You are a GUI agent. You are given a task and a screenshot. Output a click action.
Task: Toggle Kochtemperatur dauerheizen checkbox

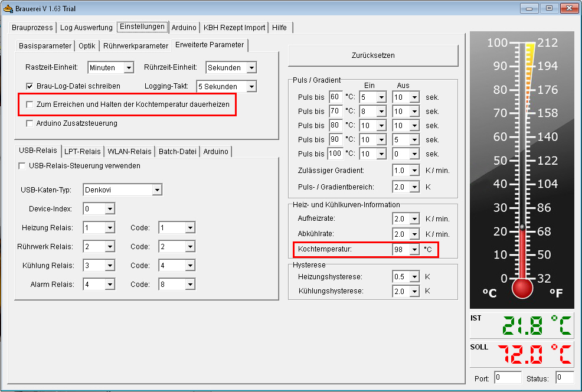(x=30, y=104)
